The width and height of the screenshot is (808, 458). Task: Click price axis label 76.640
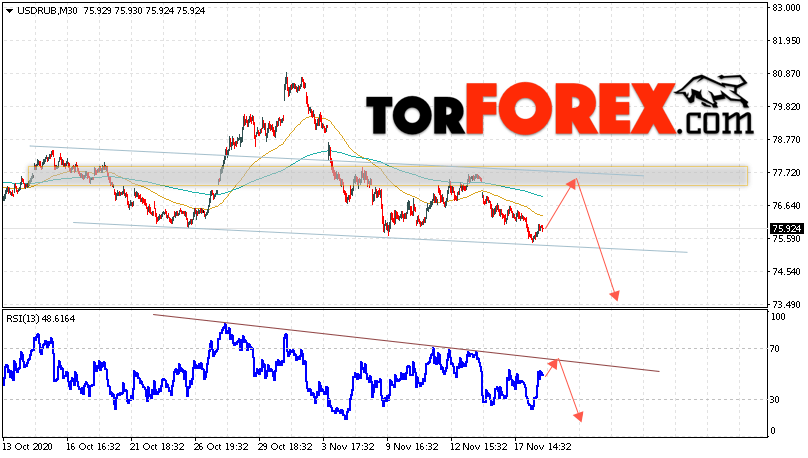click(x=786, y=206)
